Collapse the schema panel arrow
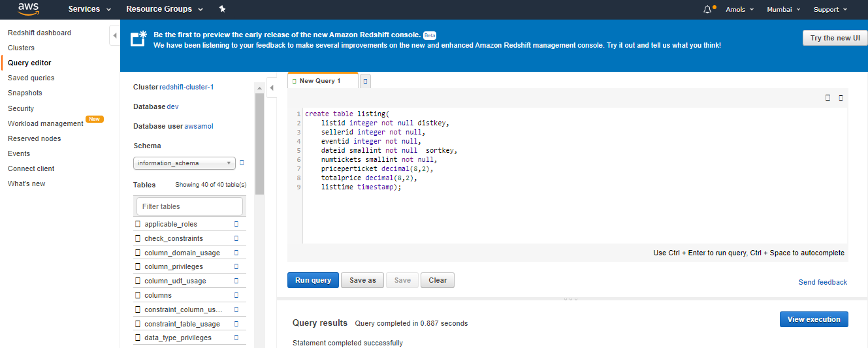Screen dimensions: 868x348 pyautogui.click(x=272, y=87)
